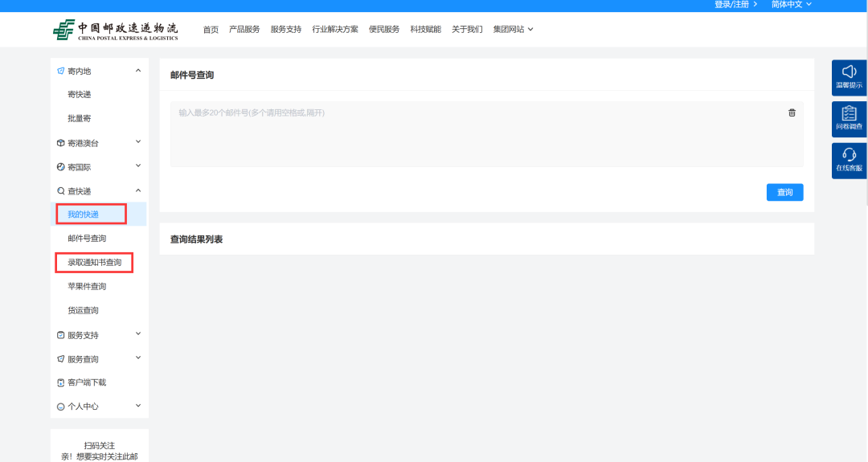Open the 集团网站 dropdown menu

(513, 29)
